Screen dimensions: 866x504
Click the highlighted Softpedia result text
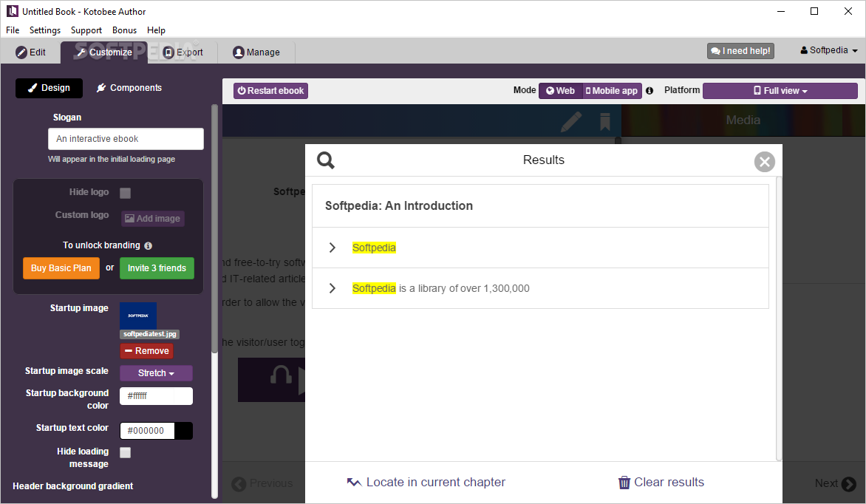[374, 248]
